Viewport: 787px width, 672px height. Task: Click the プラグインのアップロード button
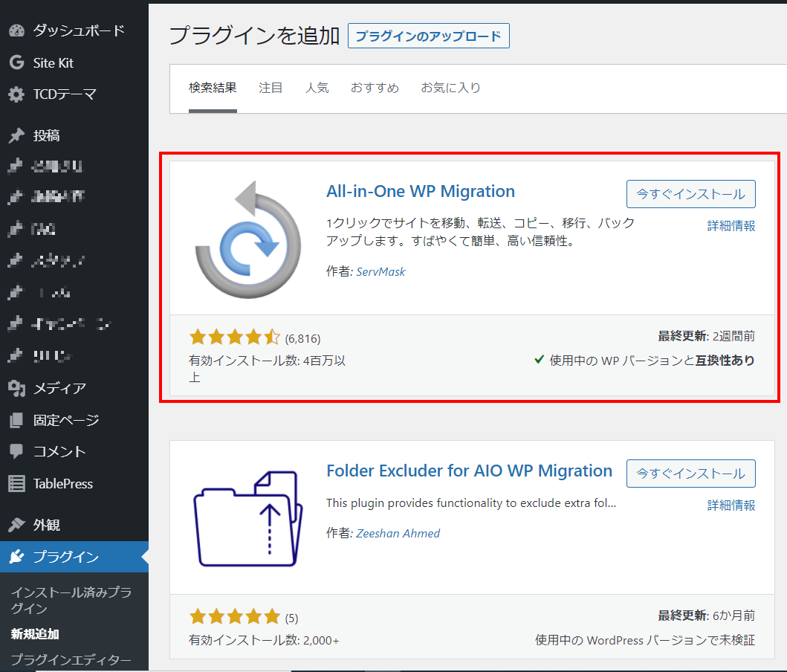[428, 36]
